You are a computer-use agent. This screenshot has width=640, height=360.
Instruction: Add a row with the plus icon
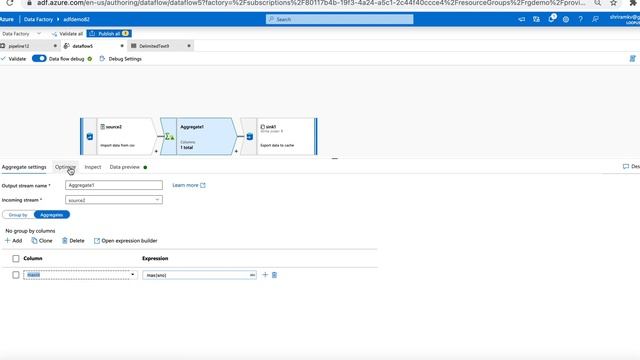265,275
